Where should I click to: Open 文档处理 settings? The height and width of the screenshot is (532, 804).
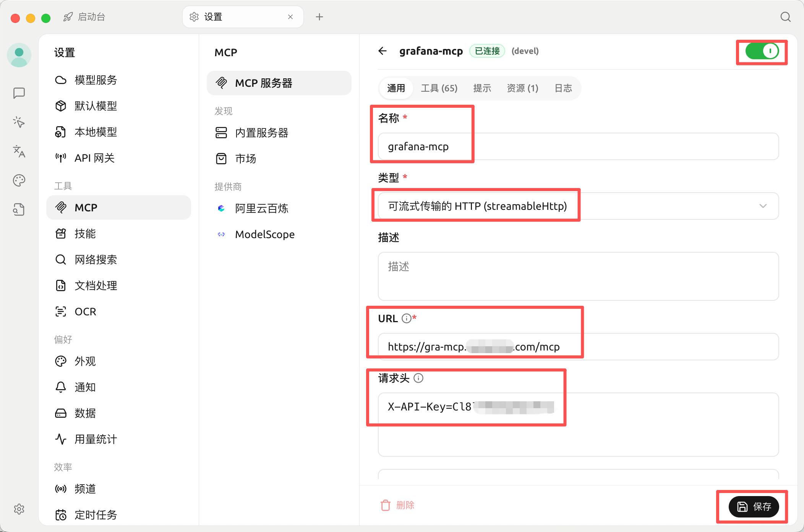click(x=118, y=285)
